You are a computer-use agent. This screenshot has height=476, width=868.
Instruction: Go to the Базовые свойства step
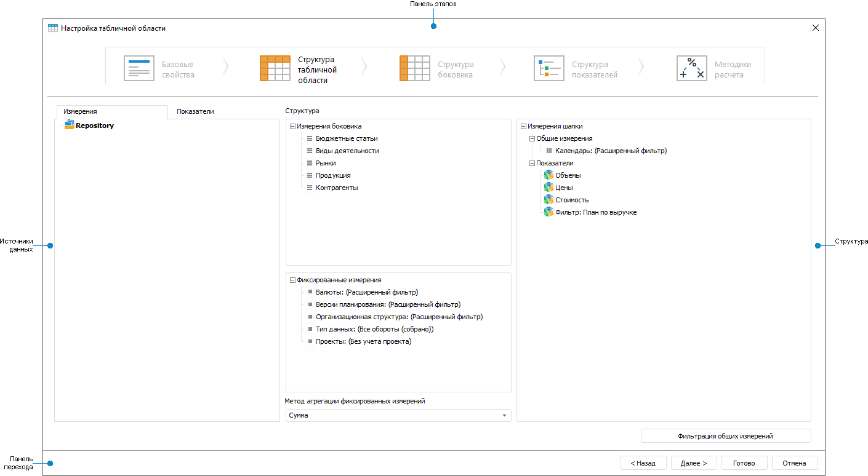[178, 69]
